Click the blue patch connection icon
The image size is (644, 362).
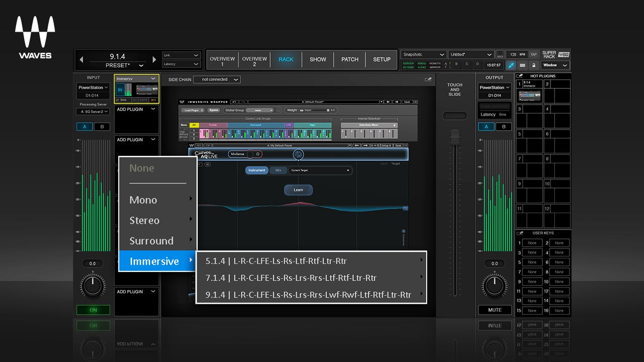click(511, 65)
